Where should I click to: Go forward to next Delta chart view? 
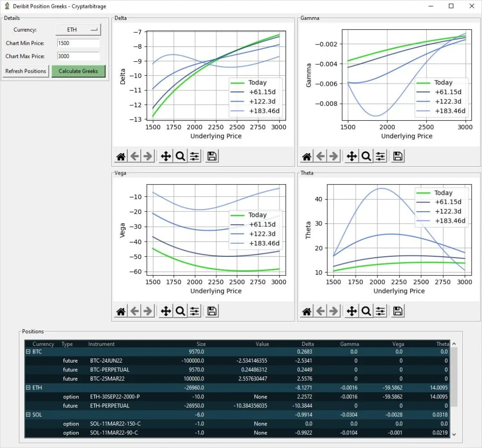148,156
